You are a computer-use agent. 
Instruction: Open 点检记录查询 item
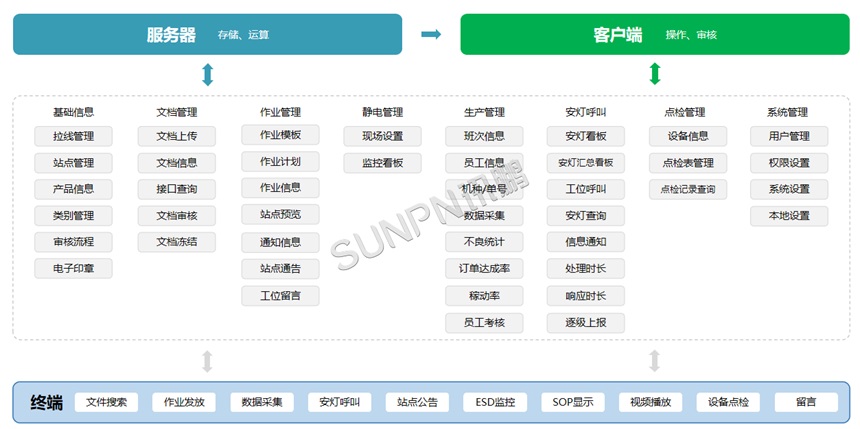[x=688, y=189]
